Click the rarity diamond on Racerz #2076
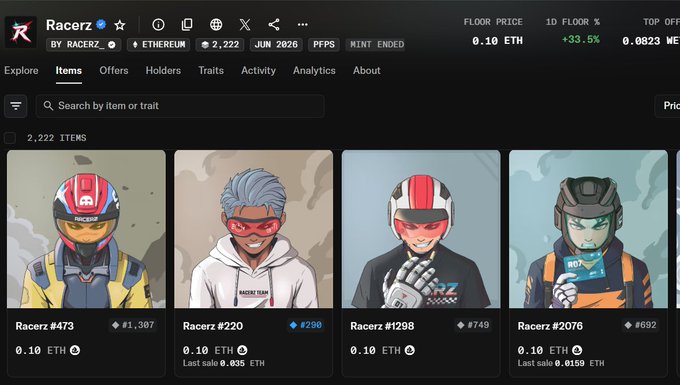This screenshot has width=680, height=385. coord(628,325)
